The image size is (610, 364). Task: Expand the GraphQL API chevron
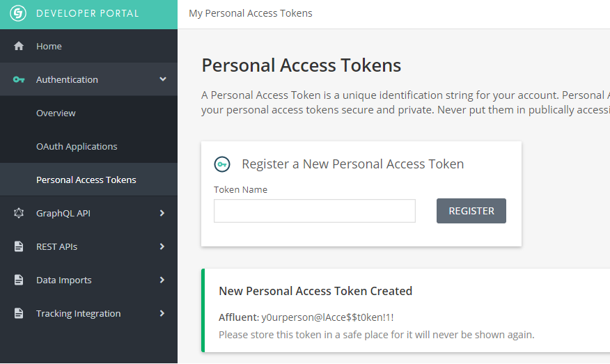(162, 213)
